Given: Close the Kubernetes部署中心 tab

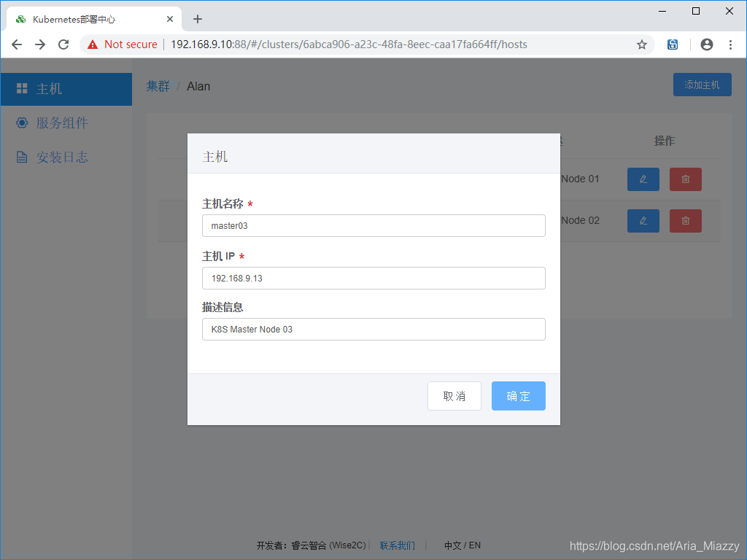Looking at the screenshot, I should [x=169, y=19].
